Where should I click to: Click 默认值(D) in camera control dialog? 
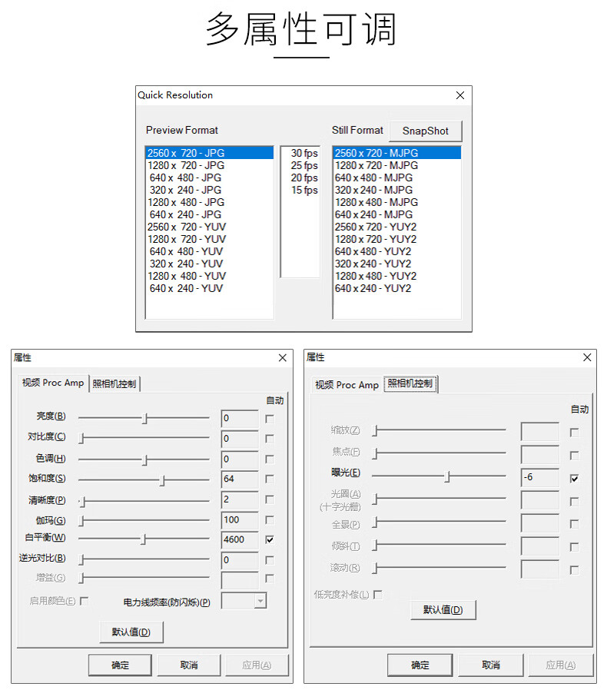pyautogui.click(x=443, y=610)
